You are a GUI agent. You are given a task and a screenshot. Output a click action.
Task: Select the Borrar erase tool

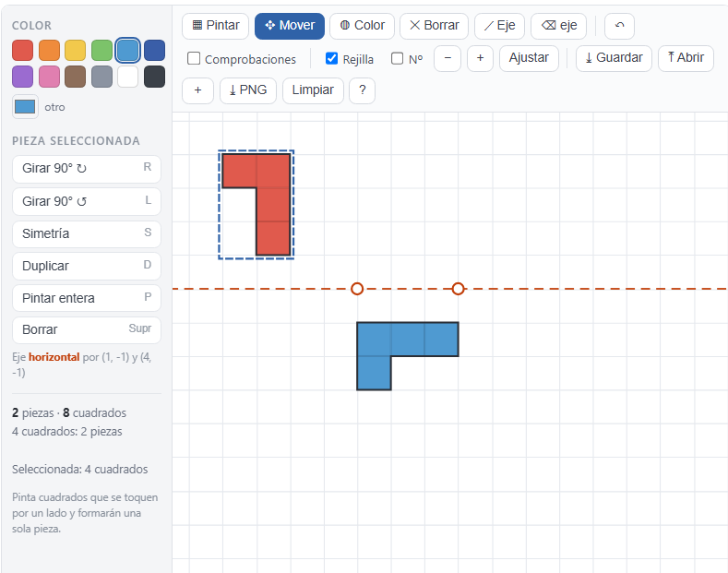[434, 26]
